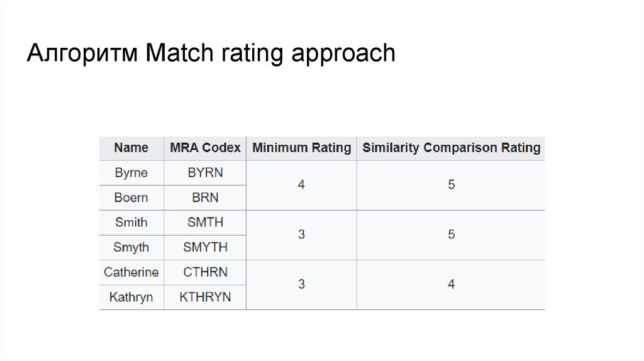
Task: Click the Minimum Rating column header
Action: [301, 148]
